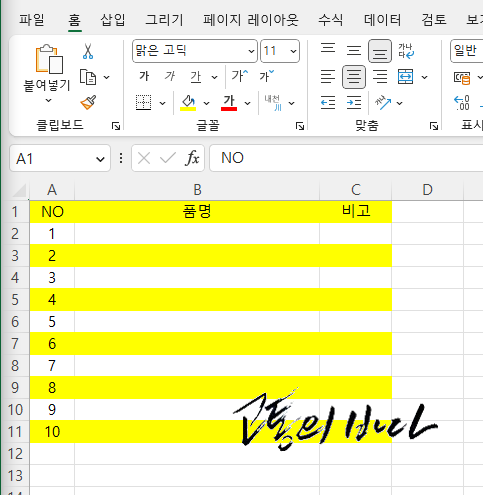483x495 pixels.
Task: Switch to the 삽입 tab
Action: (113, 20)
